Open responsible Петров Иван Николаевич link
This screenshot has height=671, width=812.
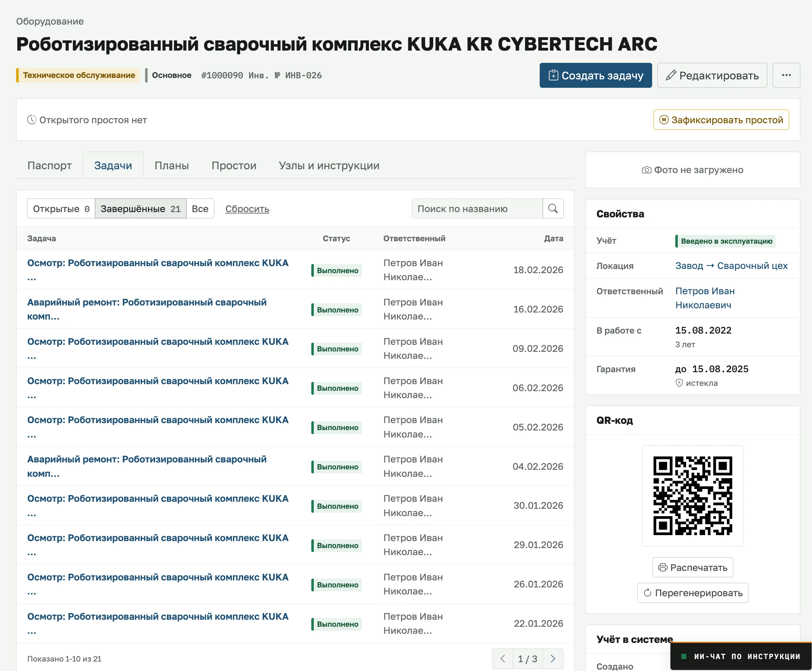click(x=705, y=298)
